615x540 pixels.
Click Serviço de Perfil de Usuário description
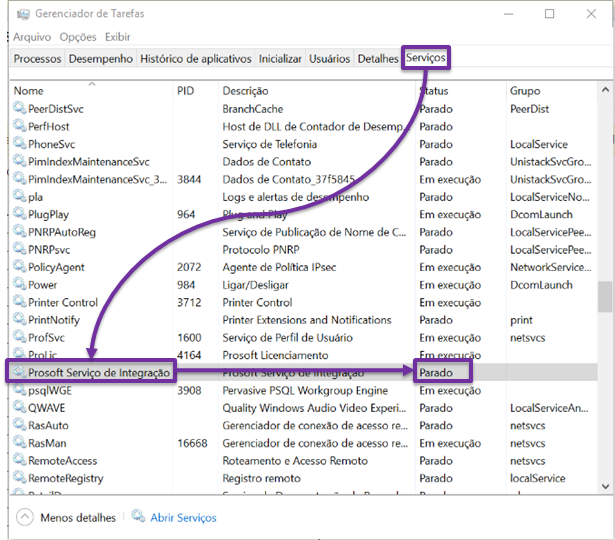tap(287, 338)
